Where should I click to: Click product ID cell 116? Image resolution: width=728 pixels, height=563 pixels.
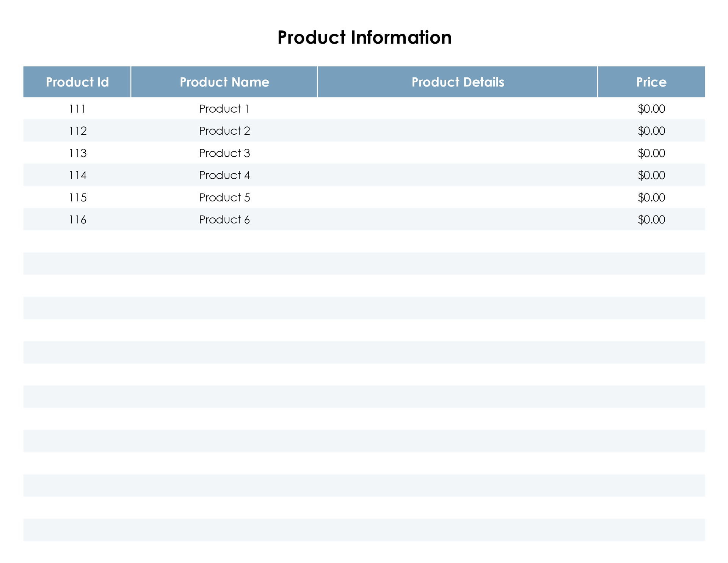coord(77,220)
